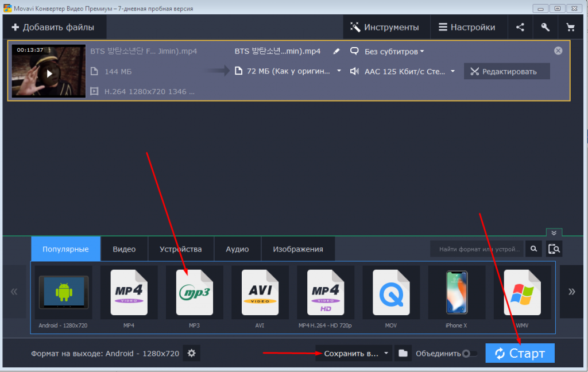Click the Старт button
The width and height of the screenshot is (588, 372).
[x=520, y=353]
